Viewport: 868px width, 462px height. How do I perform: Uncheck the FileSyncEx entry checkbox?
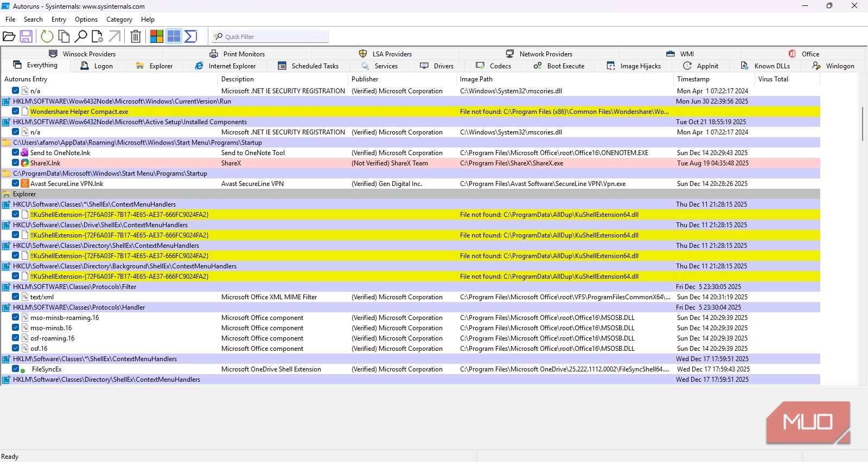coord(16,369)
